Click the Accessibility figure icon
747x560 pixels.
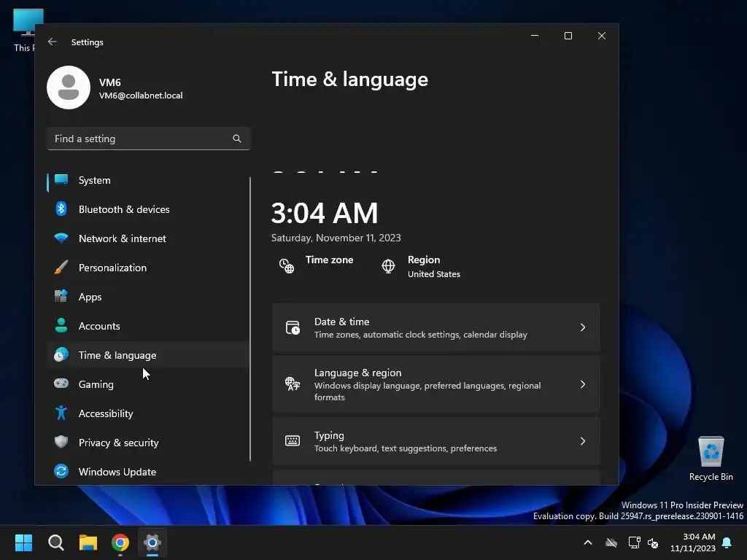click(x=61, y=413)
